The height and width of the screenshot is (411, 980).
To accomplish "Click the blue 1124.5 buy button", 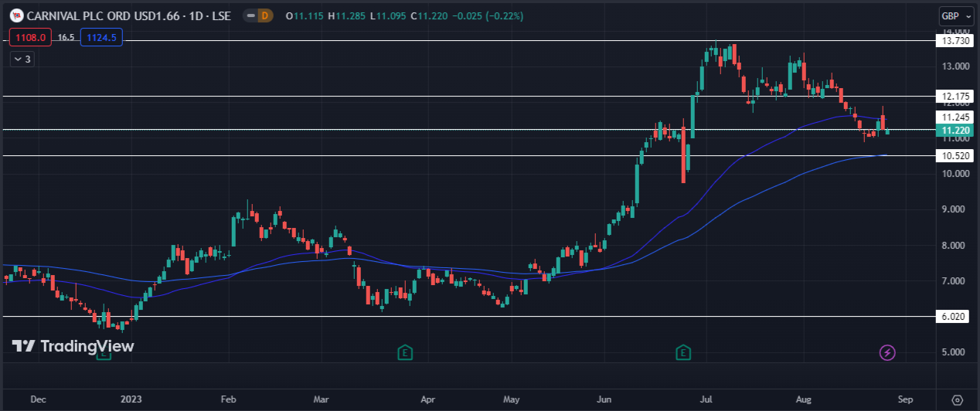I will [101, 36].
